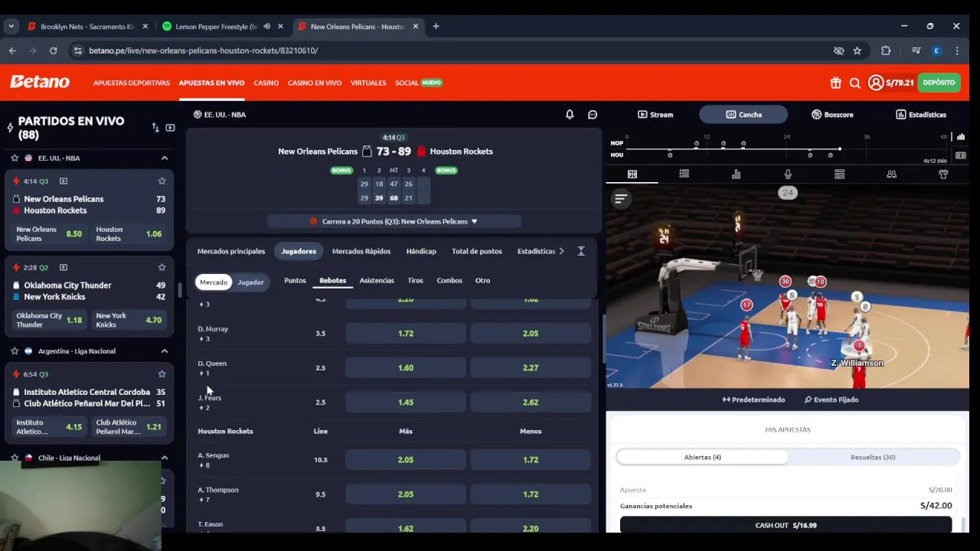Click the collapse markets icon
Screen dimensions: 980x551
pos(581,251)
